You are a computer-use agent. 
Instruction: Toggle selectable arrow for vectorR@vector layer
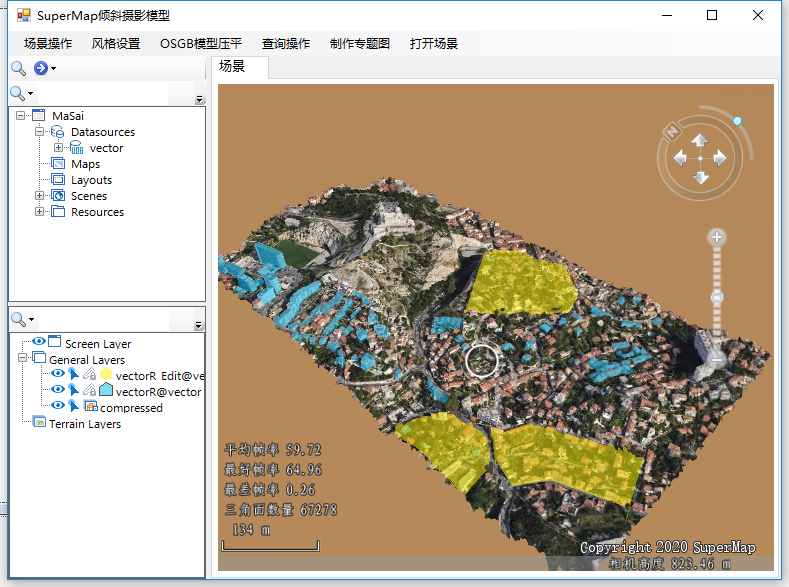click(74, 390)
